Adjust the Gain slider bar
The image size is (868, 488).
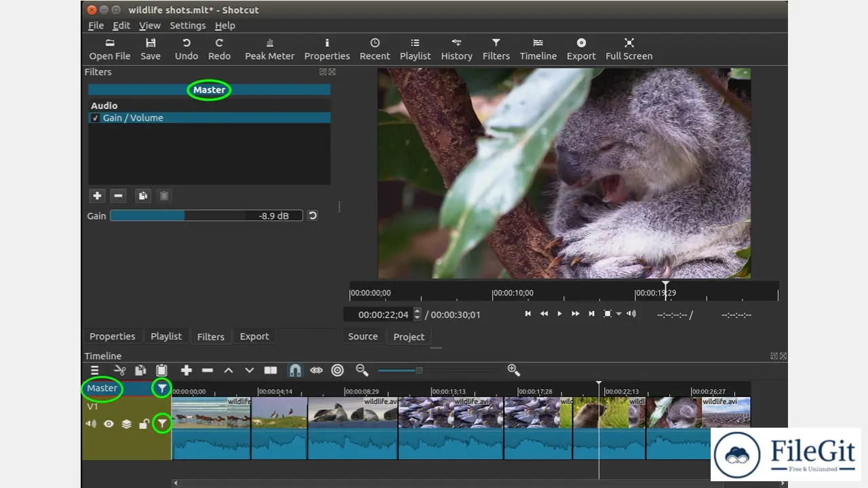[206, 216]
